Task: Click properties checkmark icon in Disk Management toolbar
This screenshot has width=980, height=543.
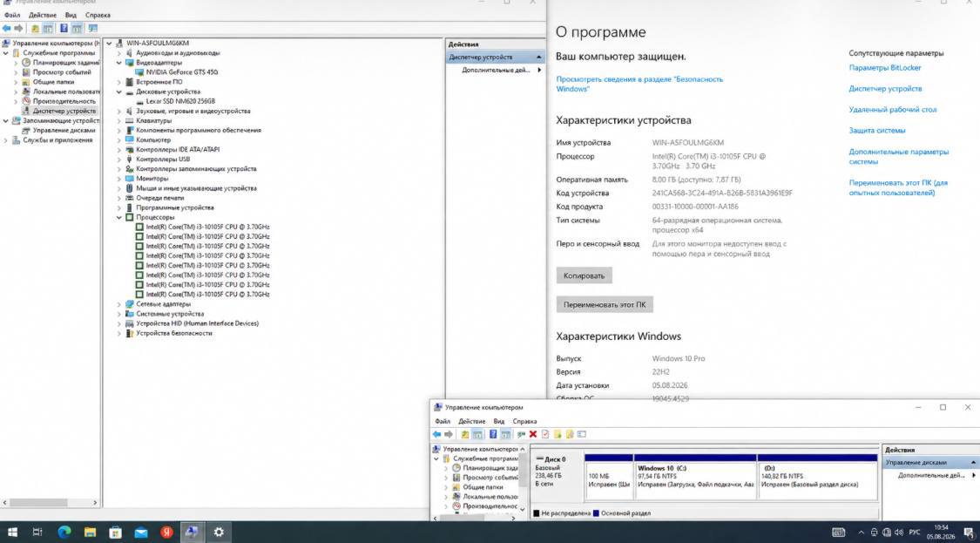Action: [x=545, y=434]
